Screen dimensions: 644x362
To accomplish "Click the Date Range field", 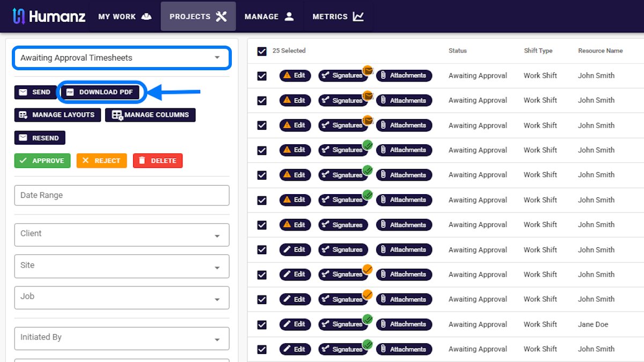I will click(x=122, y=195).
